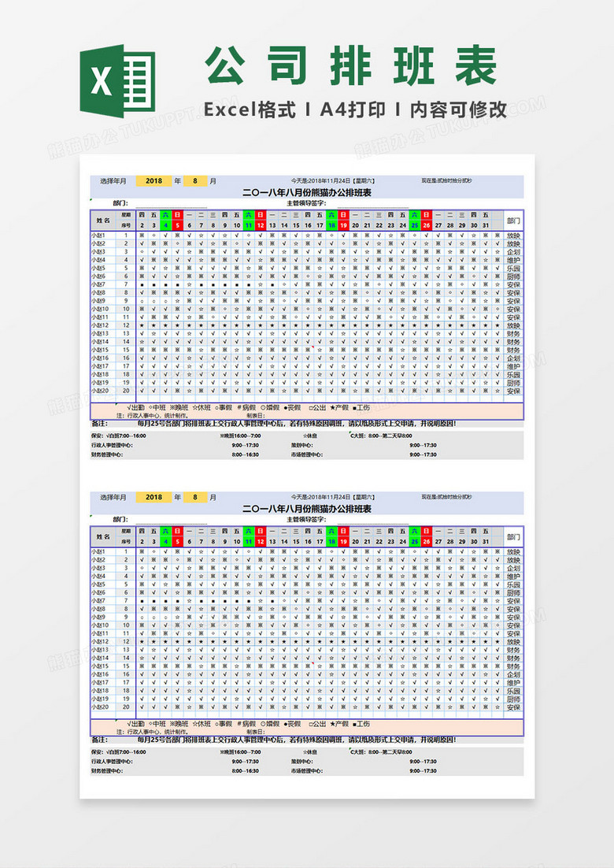The height and width of the screenshot is (868, 614).
Task: Select employee 小赵1 name cell in top sheet
Action: click(99, 235)
